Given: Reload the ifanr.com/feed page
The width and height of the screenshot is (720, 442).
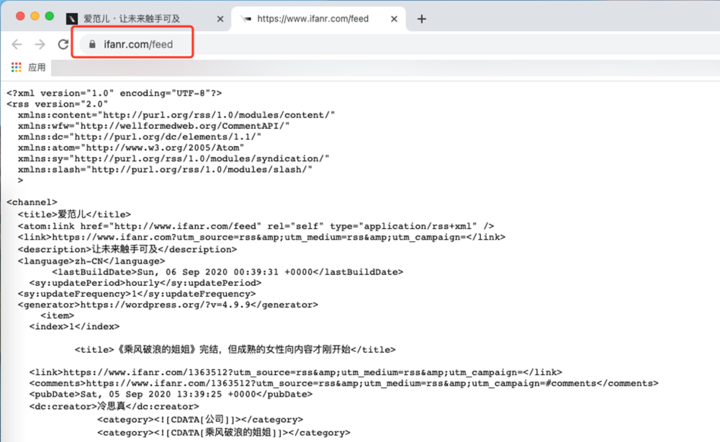Looking at the screenshot, I should (63, 44).
